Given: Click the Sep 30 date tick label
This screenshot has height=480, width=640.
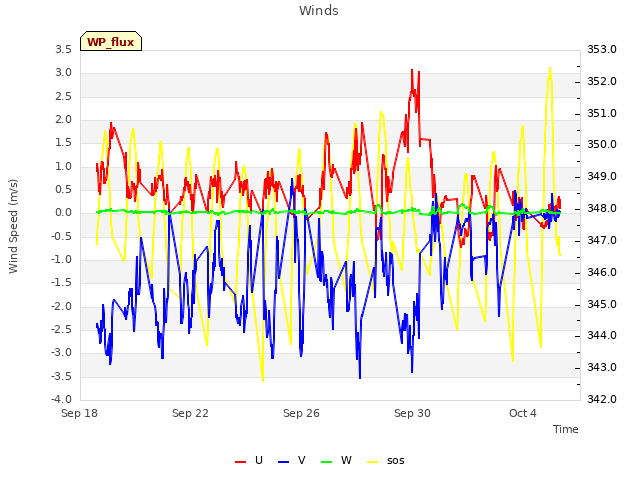Looking at the screenshot, I should (412, 413).
